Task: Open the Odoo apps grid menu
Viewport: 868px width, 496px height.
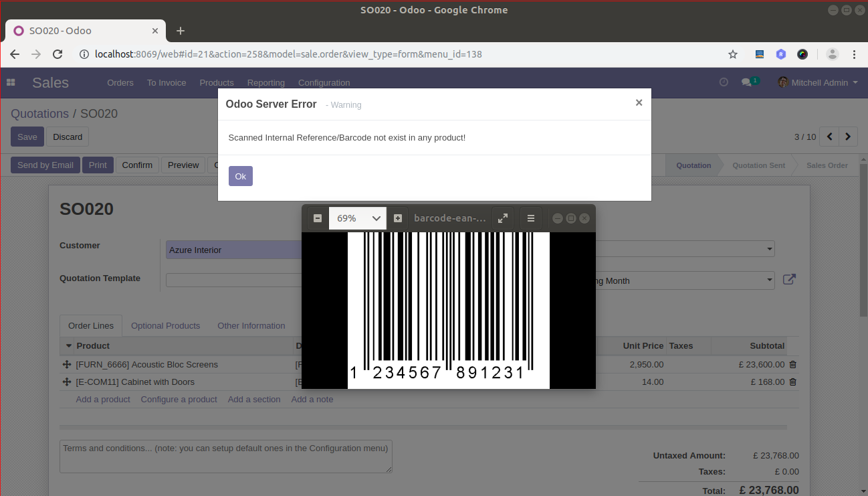Action: 11,82
